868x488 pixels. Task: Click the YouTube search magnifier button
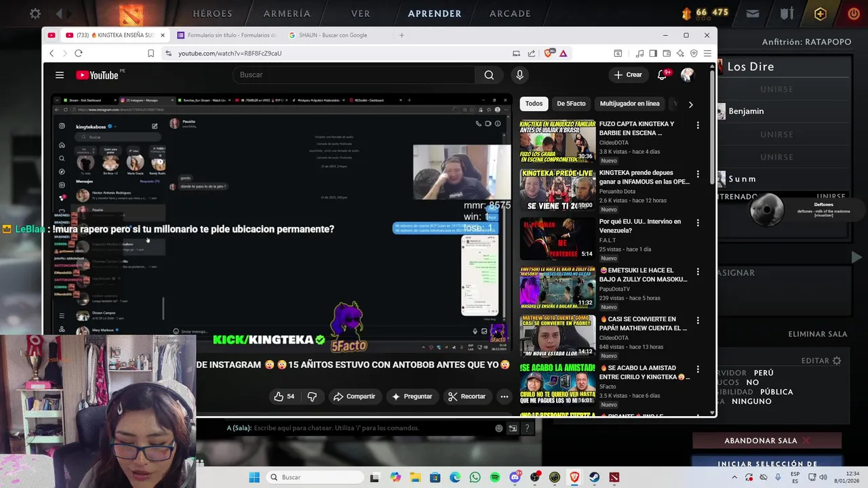[489, 75]
